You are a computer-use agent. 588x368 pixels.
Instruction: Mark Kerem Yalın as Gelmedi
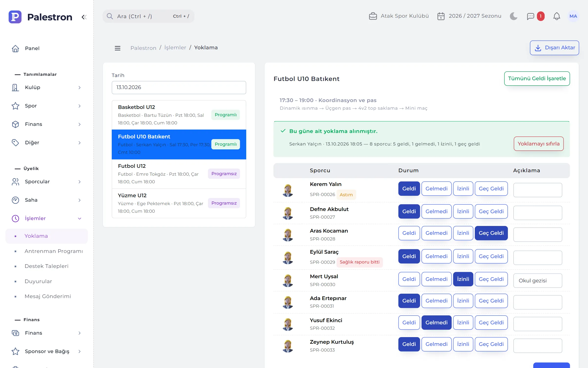[x=436, y=189]
